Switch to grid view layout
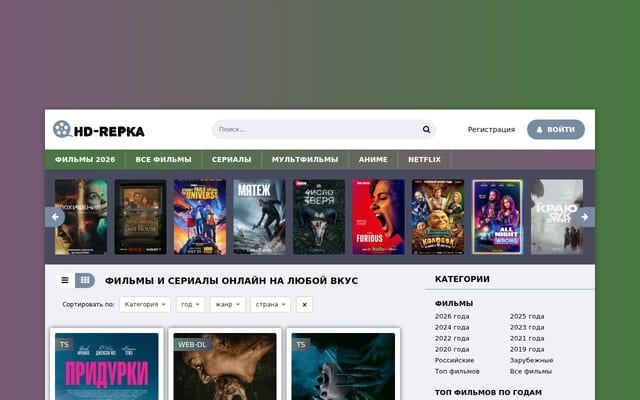 pos(85,280)
